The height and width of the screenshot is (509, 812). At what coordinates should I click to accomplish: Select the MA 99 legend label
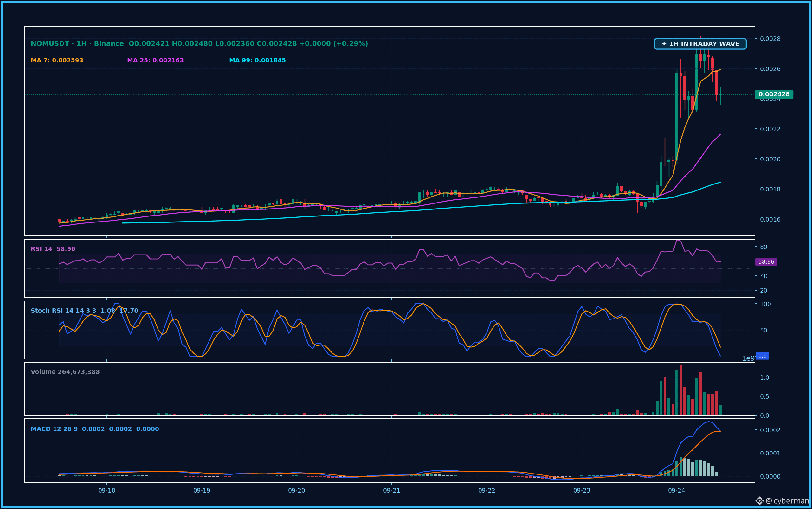point(257,60)
